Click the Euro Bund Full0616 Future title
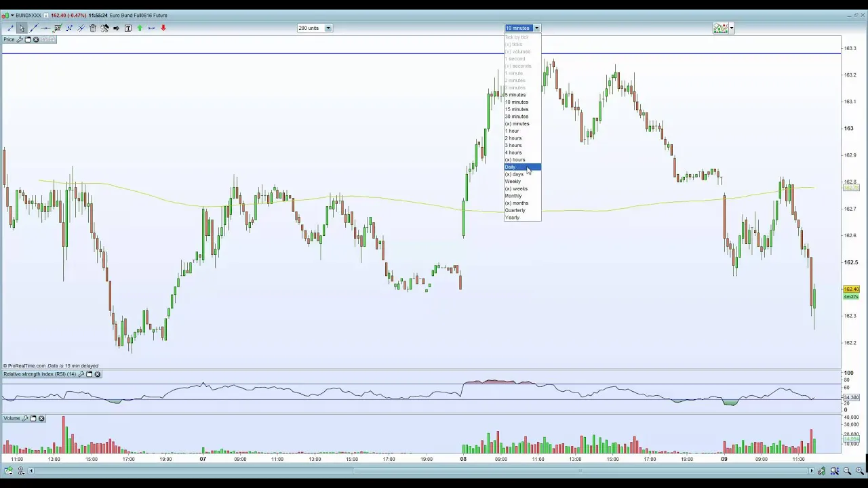868x488 pixels. (x=138, y=15)
